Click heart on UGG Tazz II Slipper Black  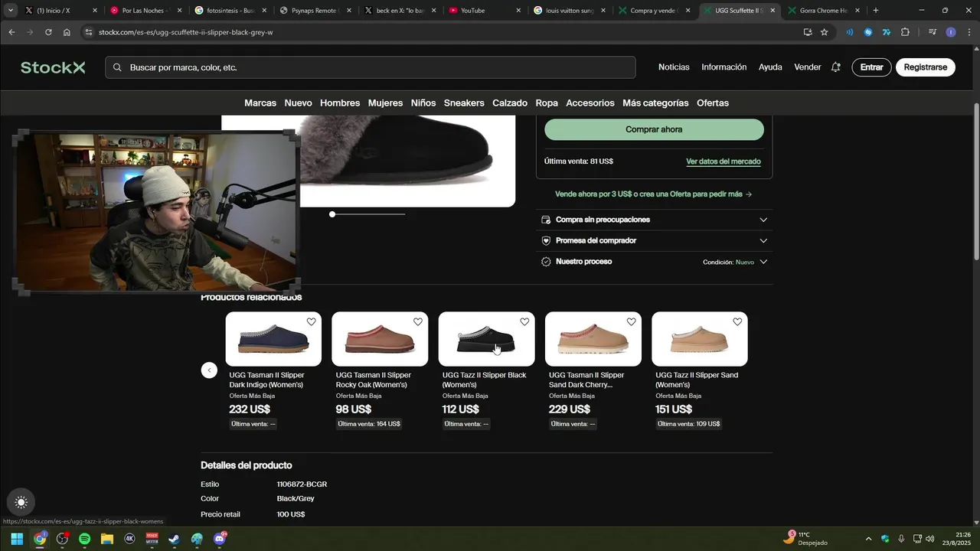click(x=524, y=322)
